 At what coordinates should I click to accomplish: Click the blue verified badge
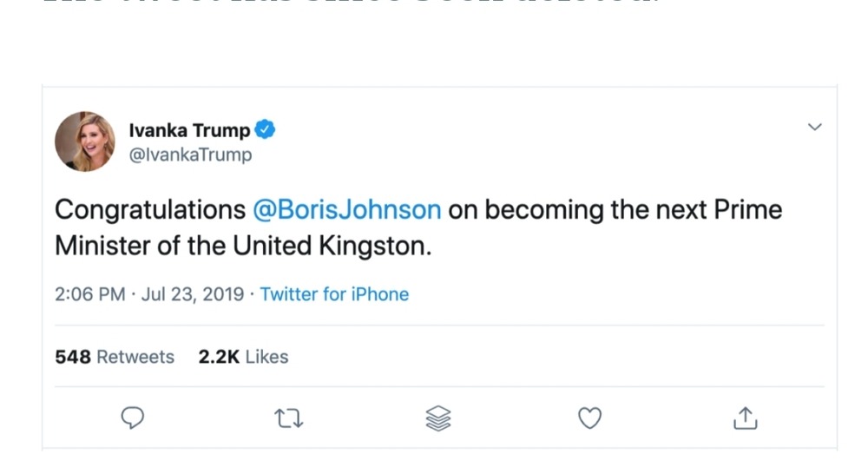pos(266,130)
